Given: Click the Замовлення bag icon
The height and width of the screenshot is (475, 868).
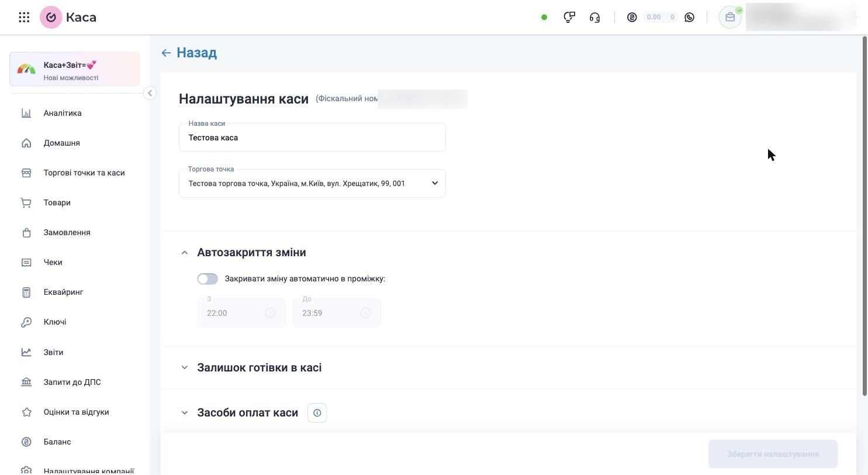Looking at the screenshot, I should point(26,232).
